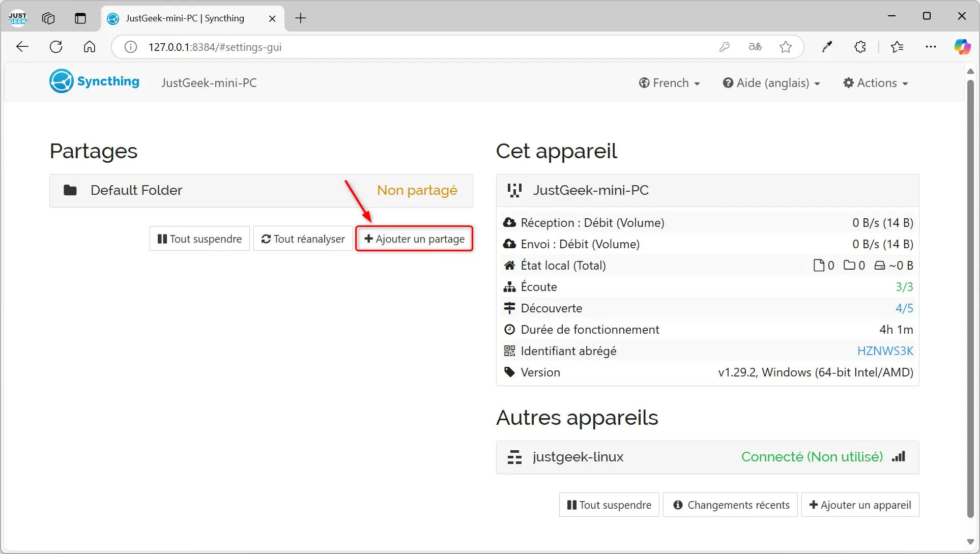Add page to favorites with star icon
The image size is (980, 554).
(786, 47)
